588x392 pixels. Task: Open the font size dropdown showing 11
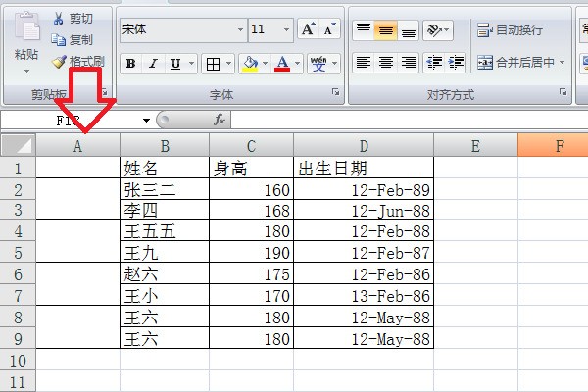(286, 29)
